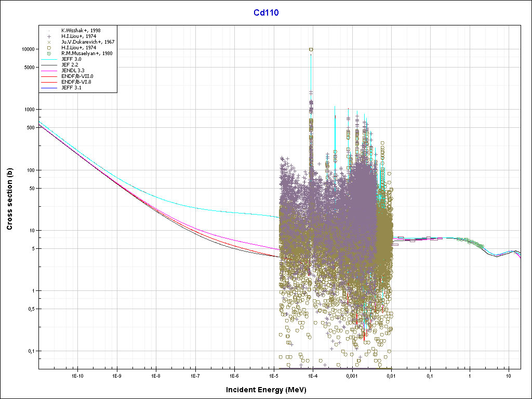
Task: Click the dot marker for K.Wisshak
Action: [49, 31]
